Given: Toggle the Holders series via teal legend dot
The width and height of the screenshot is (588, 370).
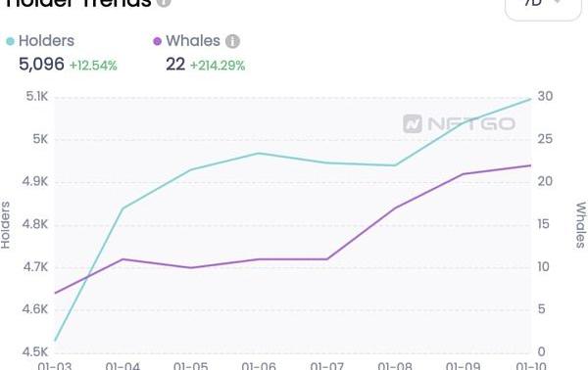Looking at the screenshot, I should tap(10, 41).
